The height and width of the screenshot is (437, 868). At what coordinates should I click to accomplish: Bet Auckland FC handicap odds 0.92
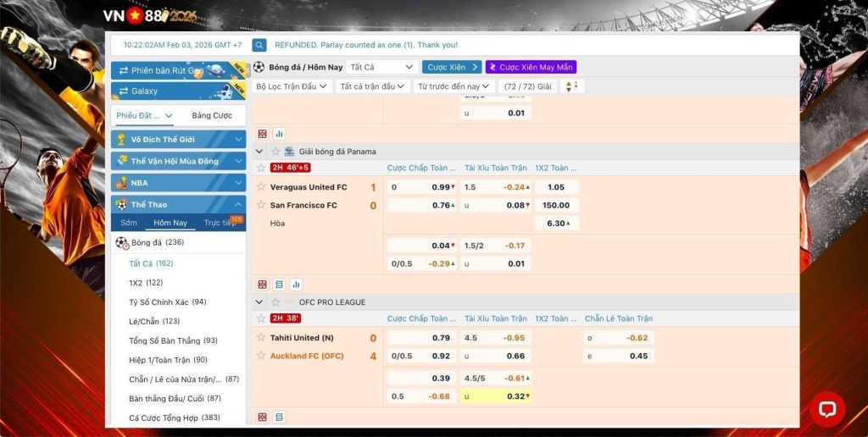tap(422, 356)
